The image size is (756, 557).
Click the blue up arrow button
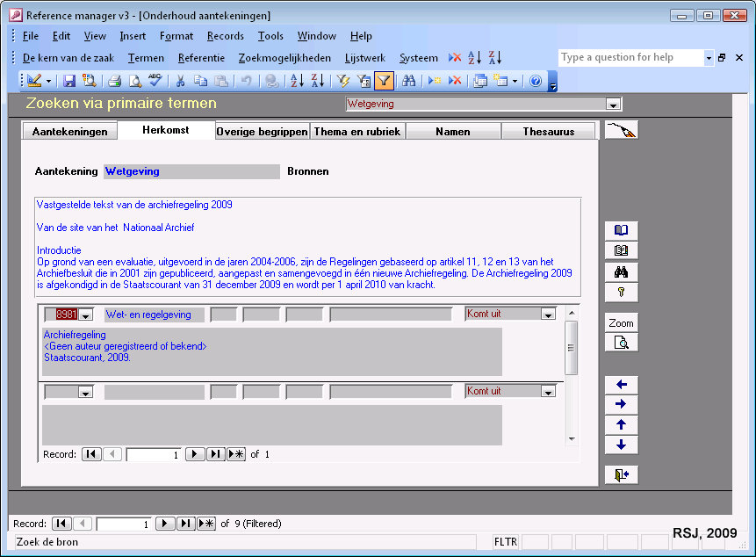point(621,425)
